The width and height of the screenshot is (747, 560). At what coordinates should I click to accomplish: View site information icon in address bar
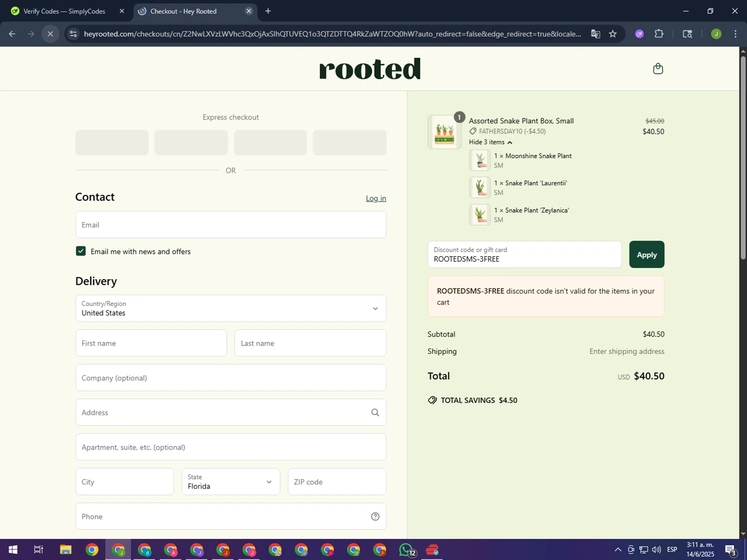(73, 34)
